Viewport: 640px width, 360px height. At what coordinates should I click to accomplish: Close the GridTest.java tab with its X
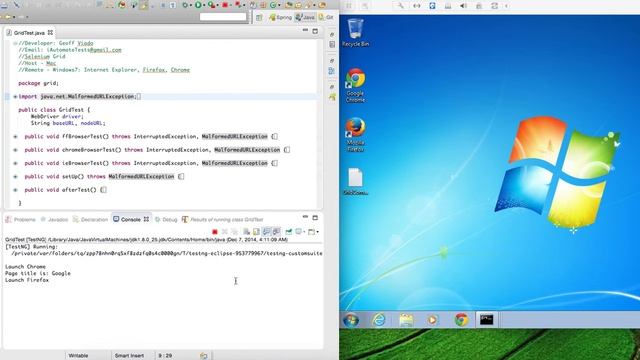pos(50,33)
